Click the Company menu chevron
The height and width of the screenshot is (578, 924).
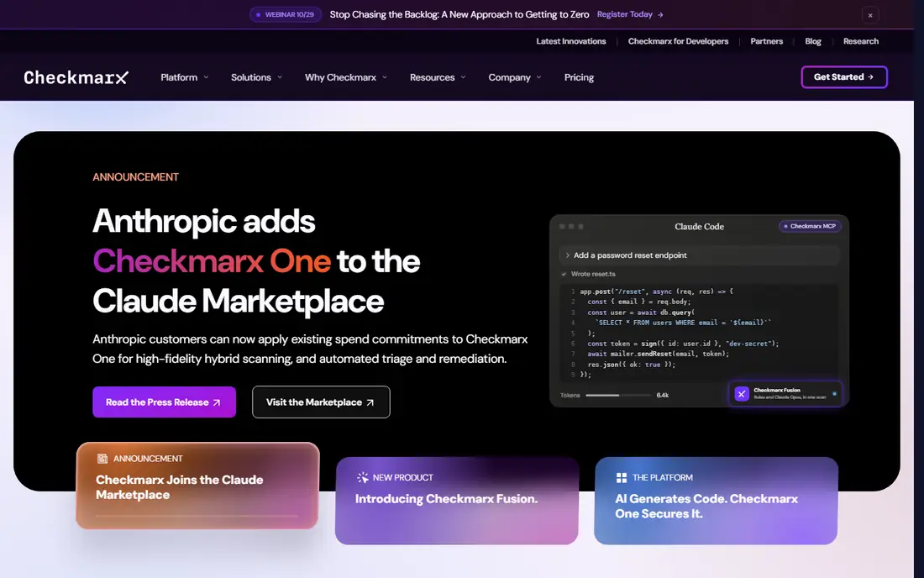(538, 77)
